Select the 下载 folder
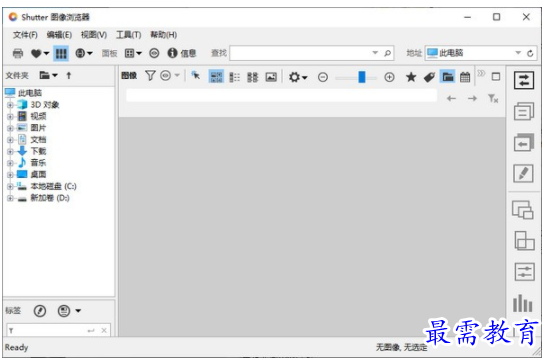Image resolution: width=547 pixels, height=364 pixels. [38, 151]
